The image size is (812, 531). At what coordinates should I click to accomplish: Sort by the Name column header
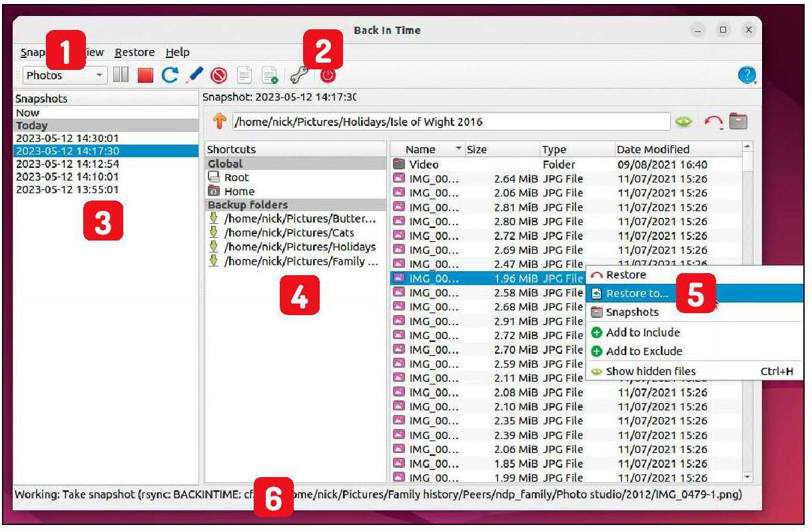[427, 149]
